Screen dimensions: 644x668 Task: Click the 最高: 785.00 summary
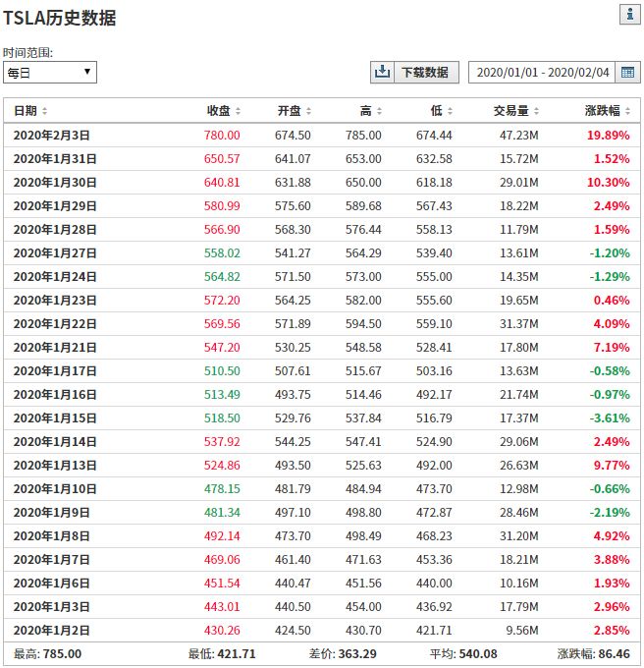[x=47, y=654]
